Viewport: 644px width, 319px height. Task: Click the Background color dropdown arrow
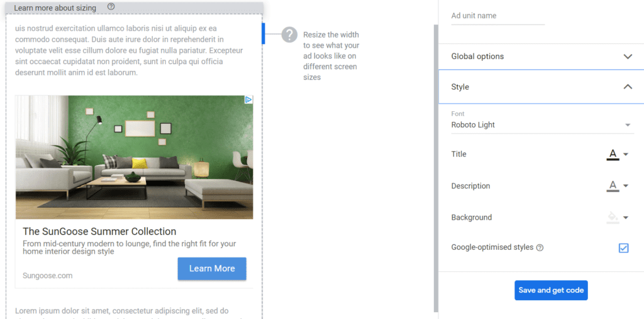(626, 217)
